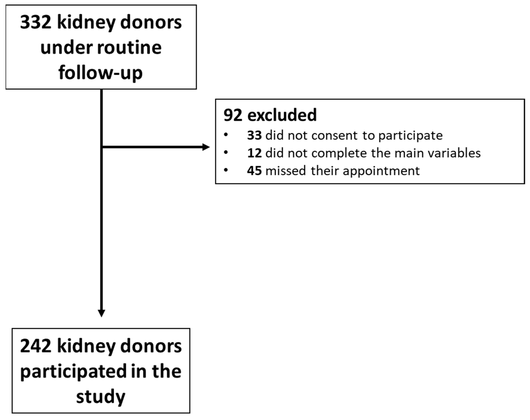530x420 pixels.
Task: Click the bullet before '45 missed their appointment'
Action: click(x=226, y=170)
